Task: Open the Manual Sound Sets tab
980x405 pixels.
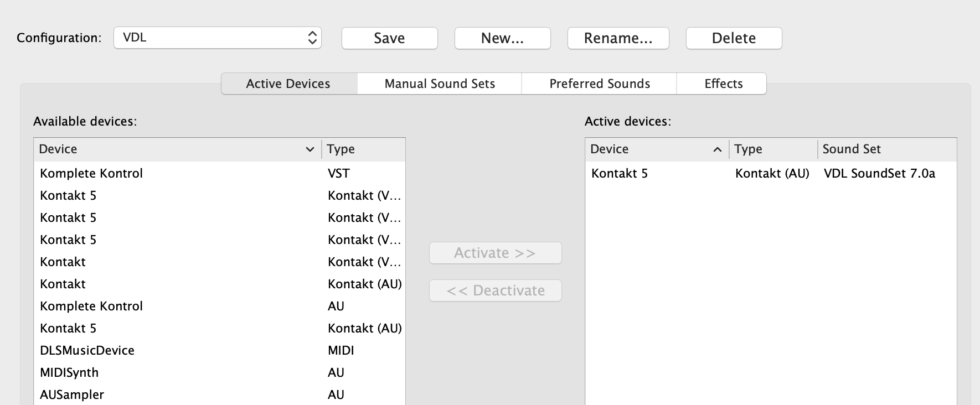Action: click(440, 84)
